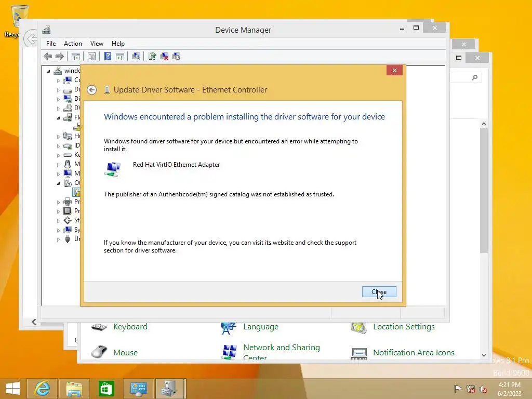
Task: Click the Uninstall device red X toolbar icon
Action: (x=164, y=56)
